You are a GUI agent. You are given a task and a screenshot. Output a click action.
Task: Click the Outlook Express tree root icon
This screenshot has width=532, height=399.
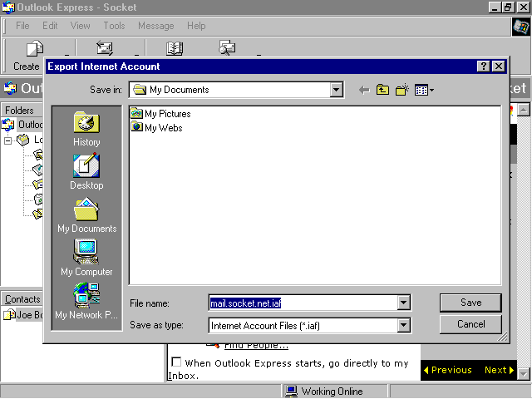point(8,125)
